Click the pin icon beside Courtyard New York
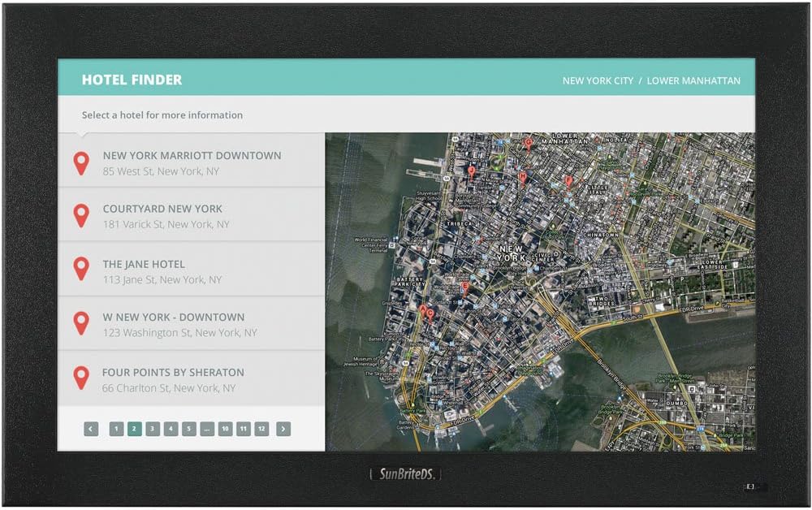The width and height of the screenshot is (812, 510). [x=80, y=216]
